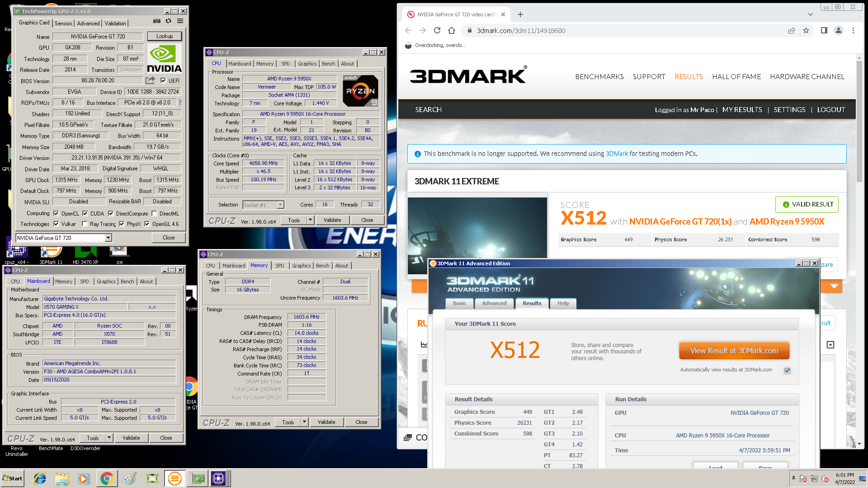Expand the Tools dropdown arrow in CPU-Z CPU window
Image resolution: width=868 pixels, height=488 pixels.
310,220
